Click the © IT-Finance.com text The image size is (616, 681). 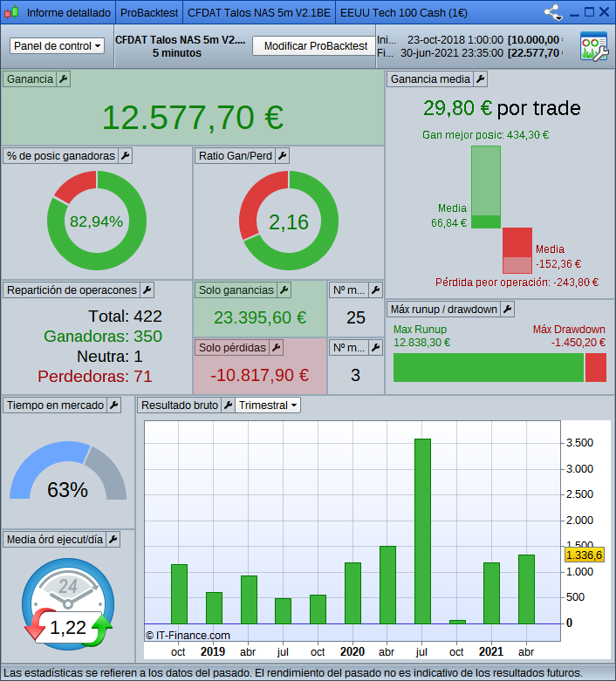pyautogui.click(x=188, y=636)
